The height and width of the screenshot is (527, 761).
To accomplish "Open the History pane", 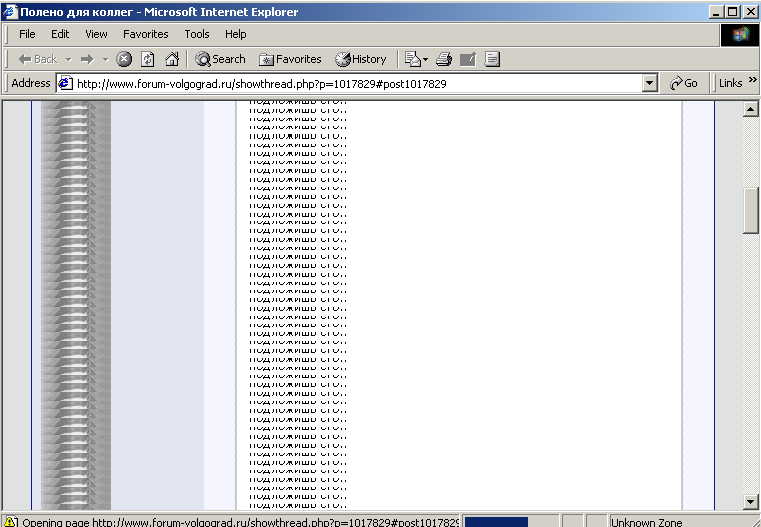I will pos(361,59).
